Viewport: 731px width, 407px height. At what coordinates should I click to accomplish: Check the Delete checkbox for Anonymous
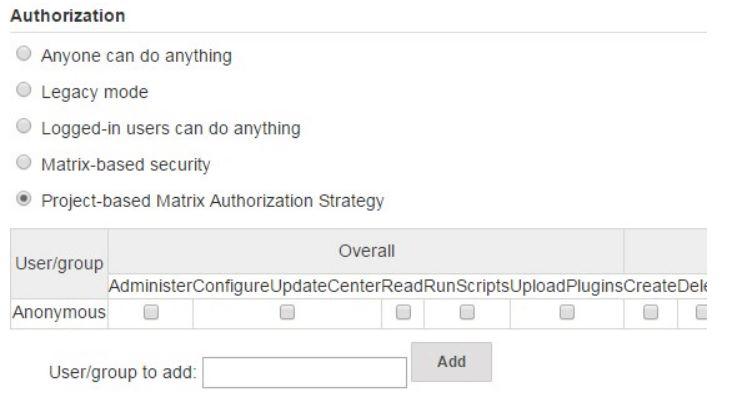pyautogui.click(x=701, y=313)
